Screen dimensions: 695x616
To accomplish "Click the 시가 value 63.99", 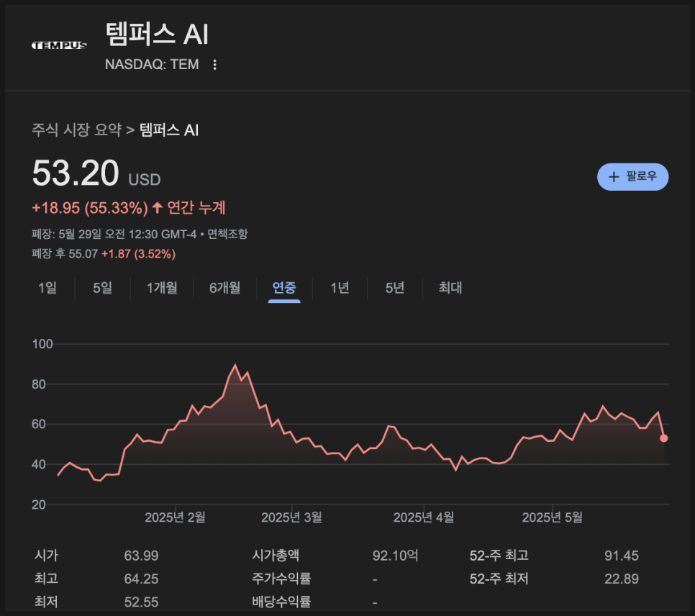I will pos(141,556).
